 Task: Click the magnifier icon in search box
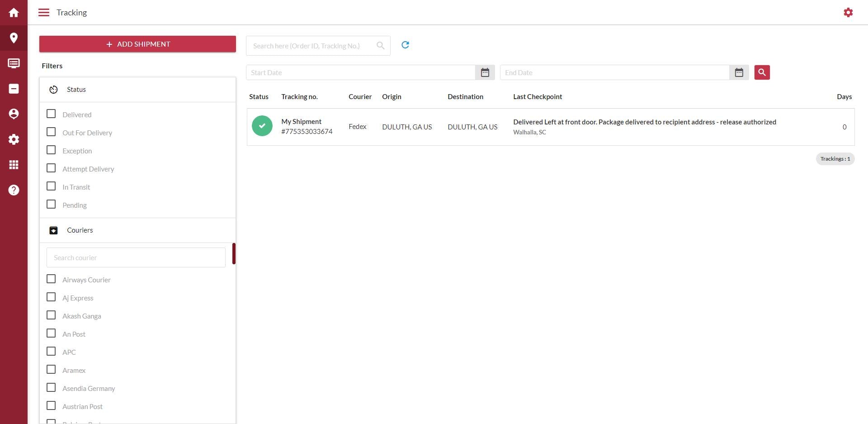click(x=381, y=46)
